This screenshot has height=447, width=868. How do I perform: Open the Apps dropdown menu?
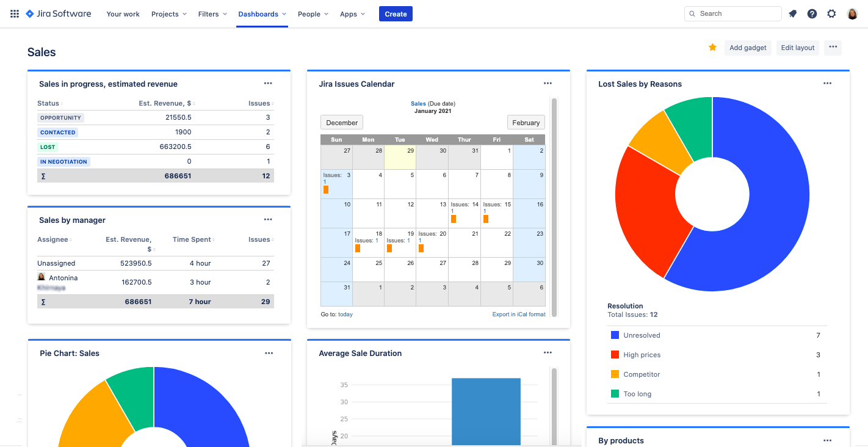coord(352,14)
